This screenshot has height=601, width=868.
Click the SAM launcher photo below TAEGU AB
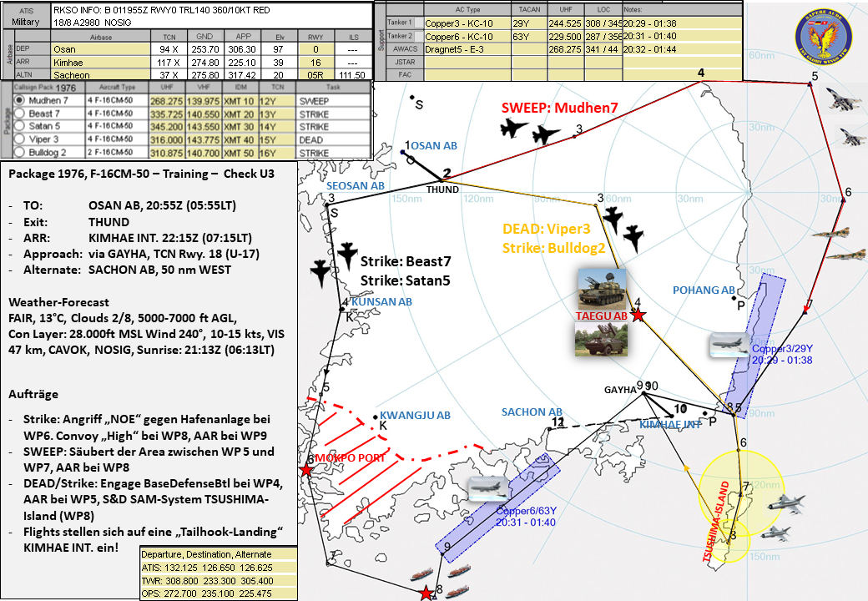point(601,339)
